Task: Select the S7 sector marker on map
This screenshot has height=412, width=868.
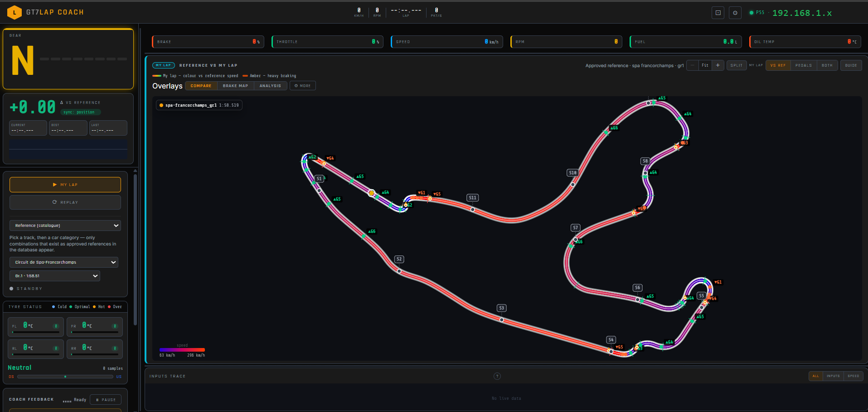Action: coord(575,228)
